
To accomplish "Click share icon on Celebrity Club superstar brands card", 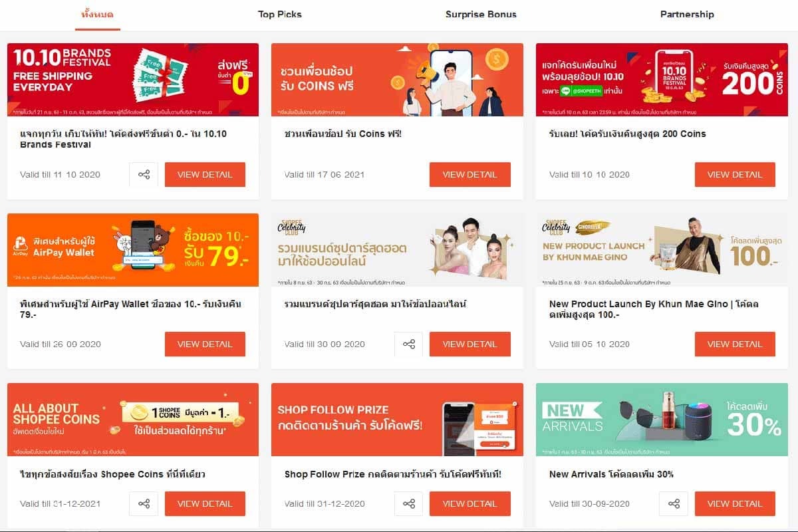I will point(408,344).
